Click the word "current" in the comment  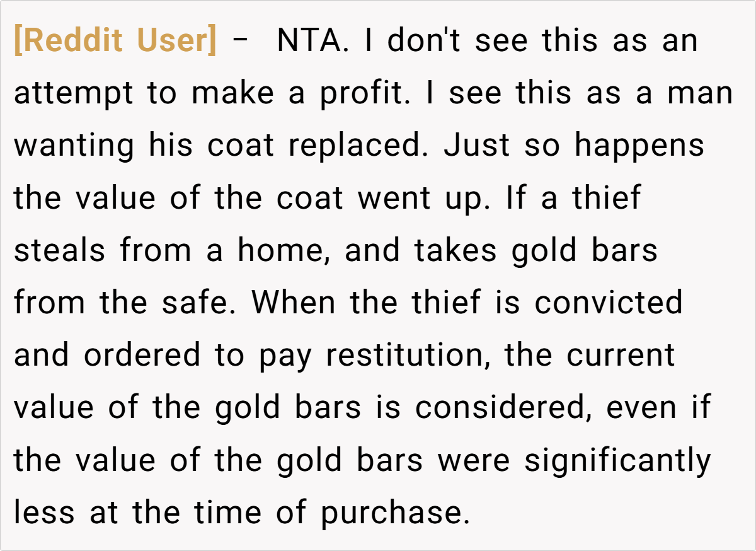pyautogui.click(x=621, y=355)
